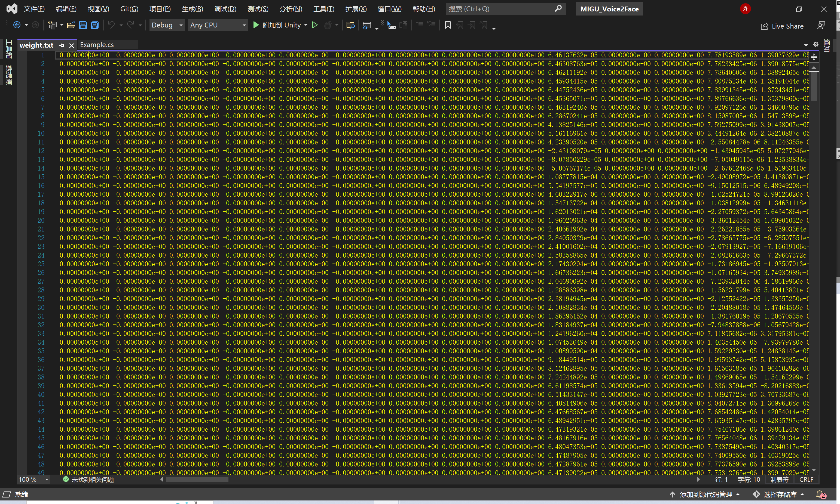
Task: Click the Send Feedback person icon
Action: point(821,26)
